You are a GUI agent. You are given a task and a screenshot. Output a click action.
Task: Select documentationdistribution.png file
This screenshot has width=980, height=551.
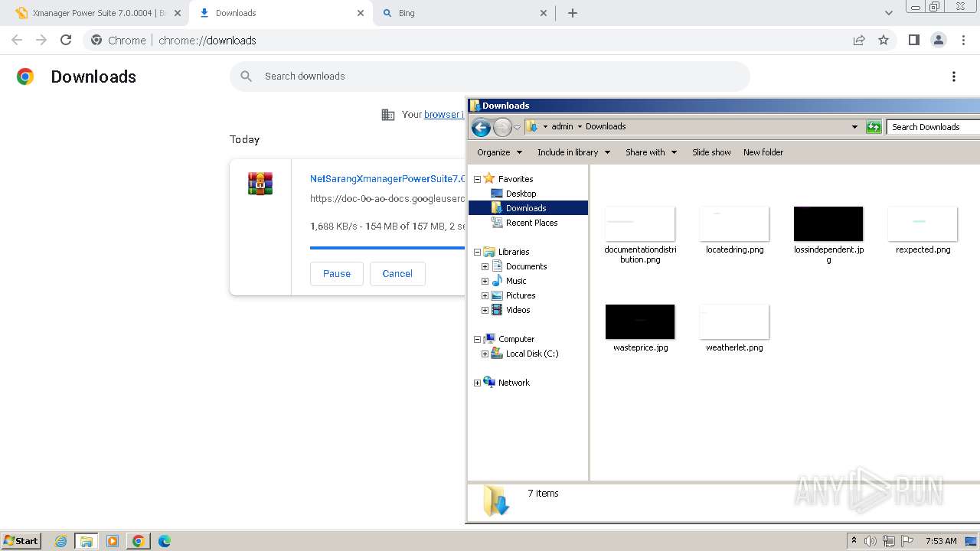(x=640, y=234)
